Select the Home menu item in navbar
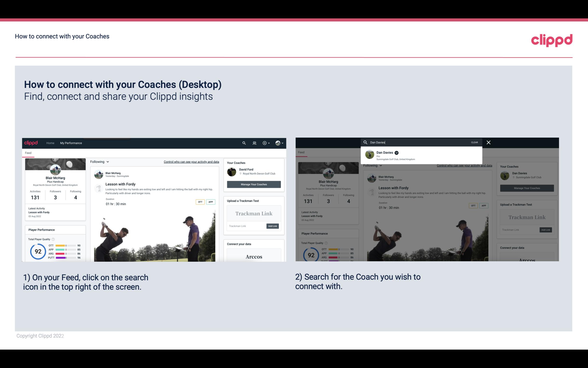 pos(50,143)
